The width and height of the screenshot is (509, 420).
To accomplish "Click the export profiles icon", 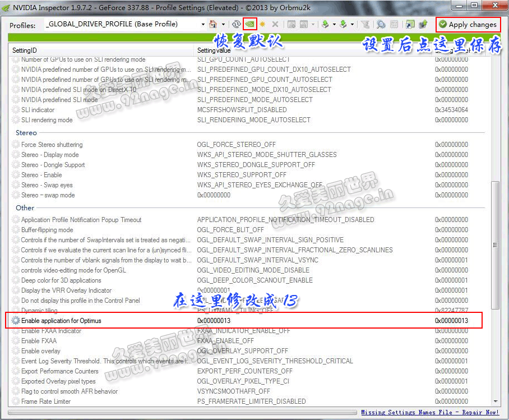I will pos(325,24).
